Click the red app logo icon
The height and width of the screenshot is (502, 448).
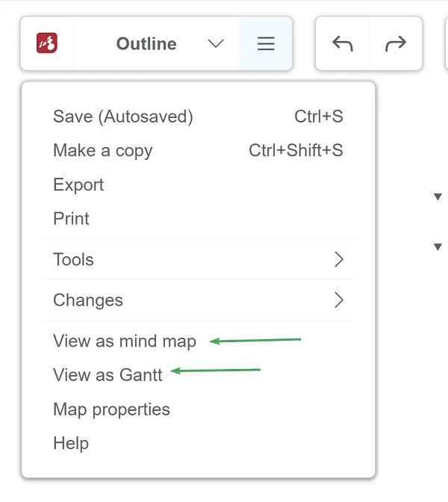pos(47,43)
